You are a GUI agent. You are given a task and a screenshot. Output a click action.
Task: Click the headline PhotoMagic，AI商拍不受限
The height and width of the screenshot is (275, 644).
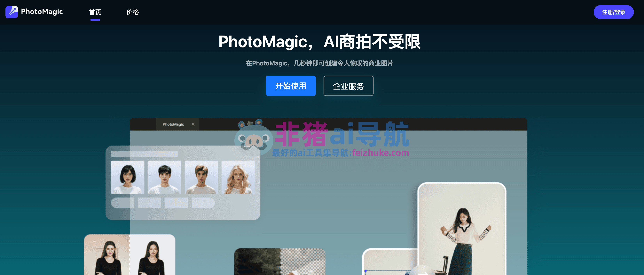tap(319, 42)
